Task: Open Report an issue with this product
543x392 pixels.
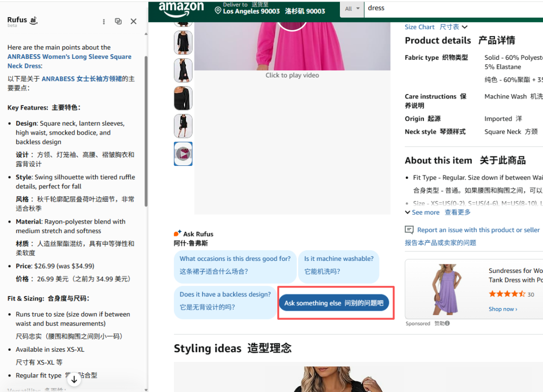Action: point(478,230)
